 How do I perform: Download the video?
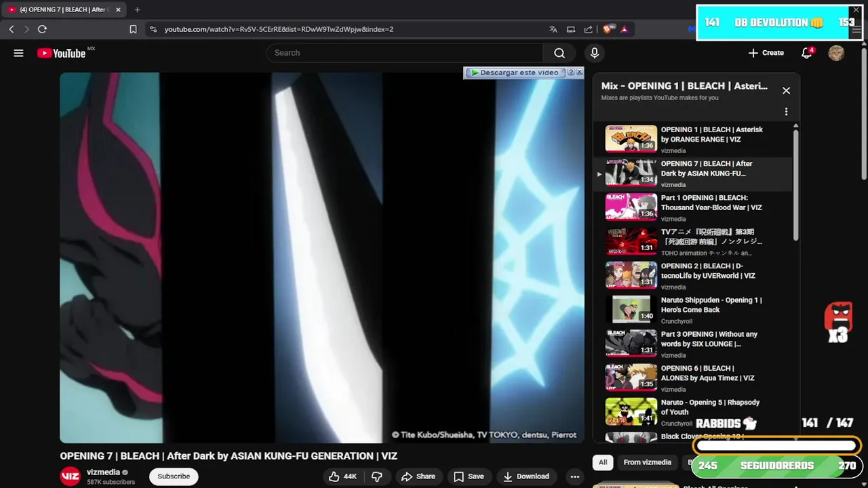click(526, 476)
